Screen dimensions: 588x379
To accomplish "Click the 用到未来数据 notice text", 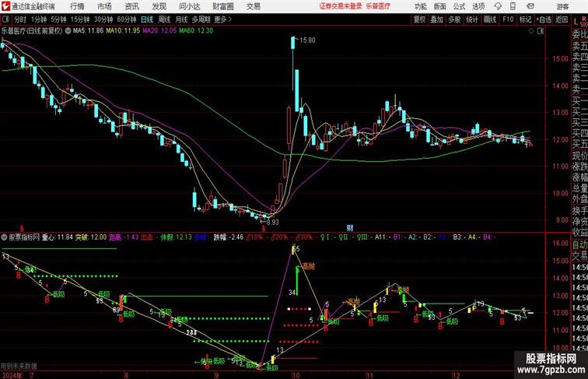I will 19,367.
